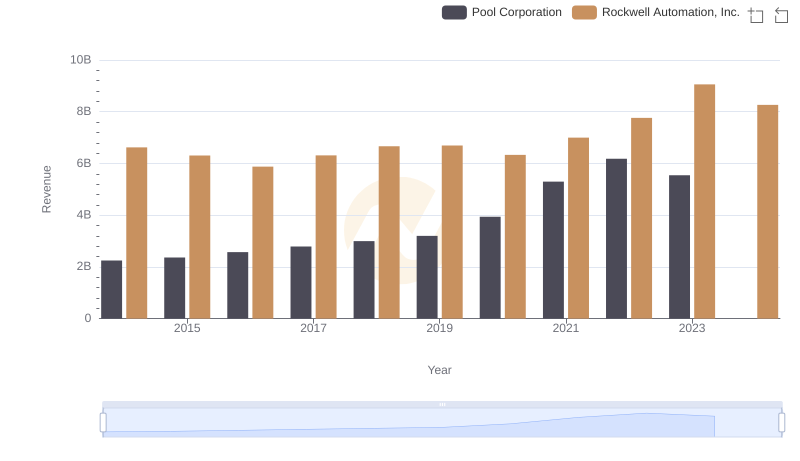The width and height of the screenshot is (800, 461).
Task: Click the Year axis title
Action: 439,370
